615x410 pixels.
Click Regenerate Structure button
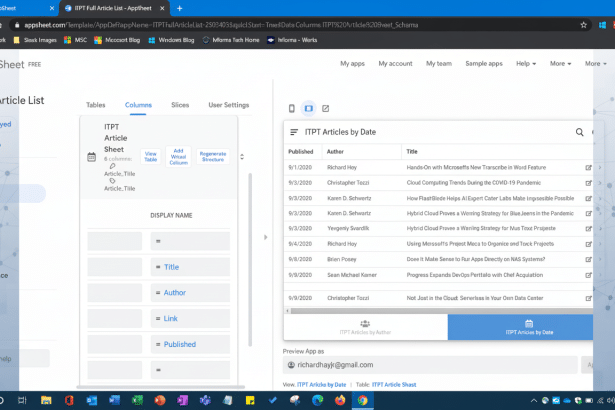[x=213, y=157]
